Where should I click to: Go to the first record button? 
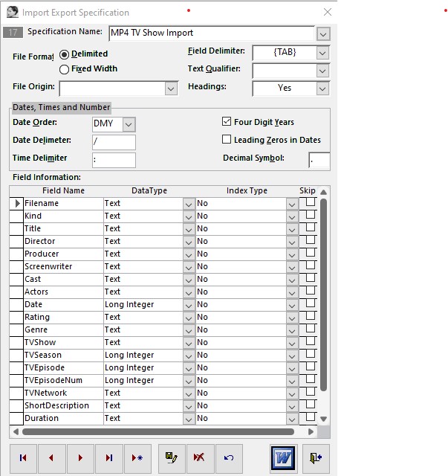click(23, 458)
